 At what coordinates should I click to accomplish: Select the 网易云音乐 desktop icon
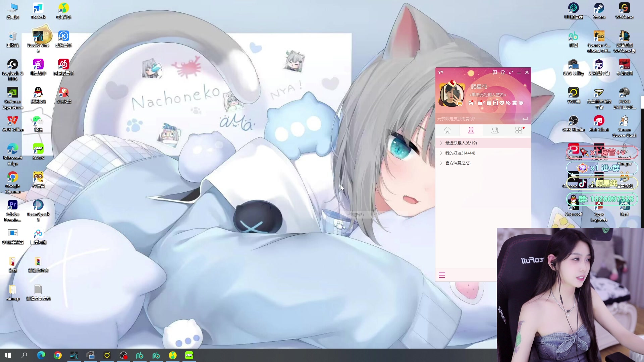63,67
